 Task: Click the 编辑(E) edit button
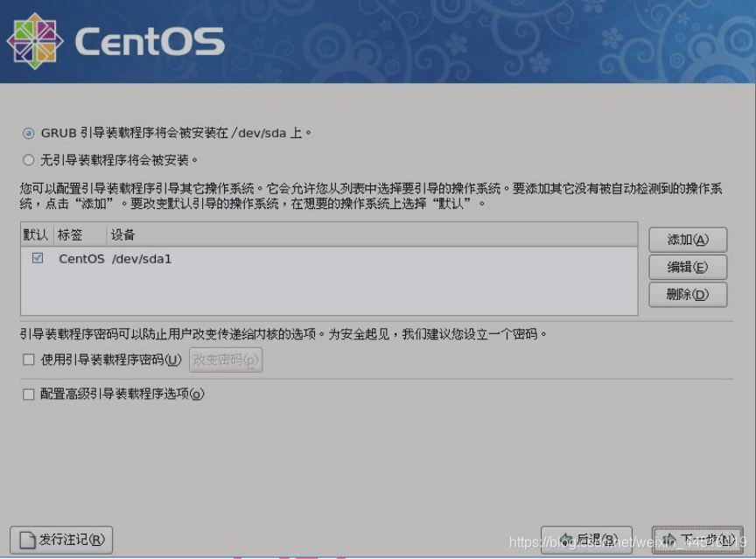(688, 267)
